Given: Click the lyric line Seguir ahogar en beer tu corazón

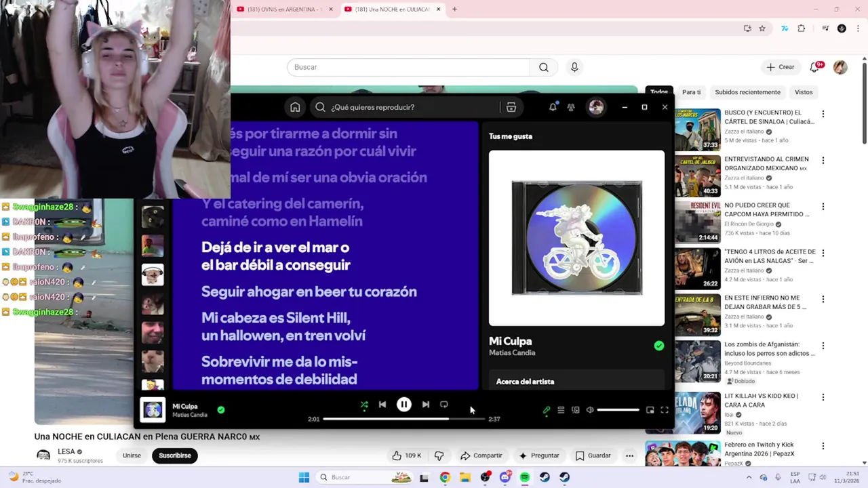Looking at the screenshot, I should coord(309,291).
